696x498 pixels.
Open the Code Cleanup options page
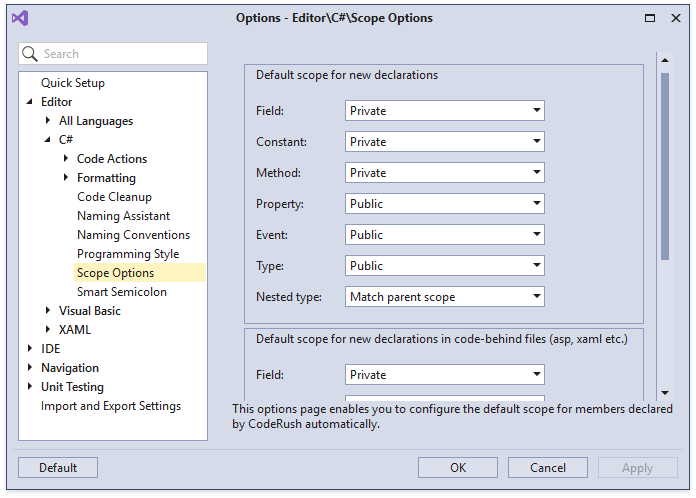114,197
